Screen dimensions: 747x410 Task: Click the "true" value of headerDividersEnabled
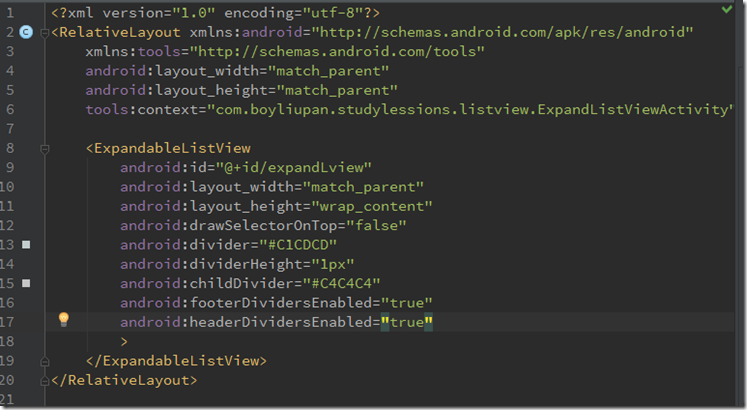[x=406, y=321]
